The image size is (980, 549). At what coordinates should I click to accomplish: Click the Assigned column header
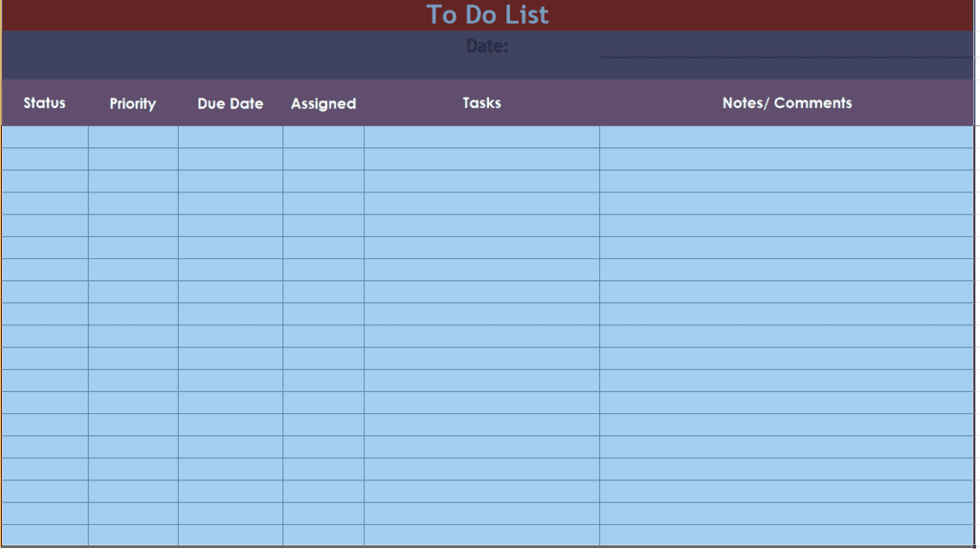pyautogui.click(x=323, y=103)
